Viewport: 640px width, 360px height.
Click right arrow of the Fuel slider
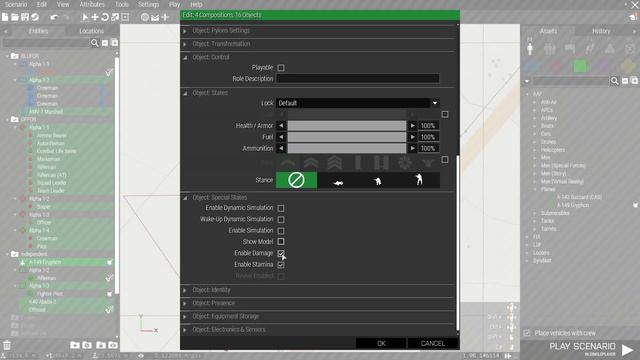412,137
